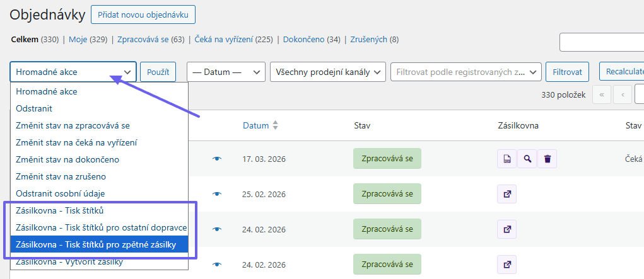Click the Zásilkovna column header

pos(517,125)
